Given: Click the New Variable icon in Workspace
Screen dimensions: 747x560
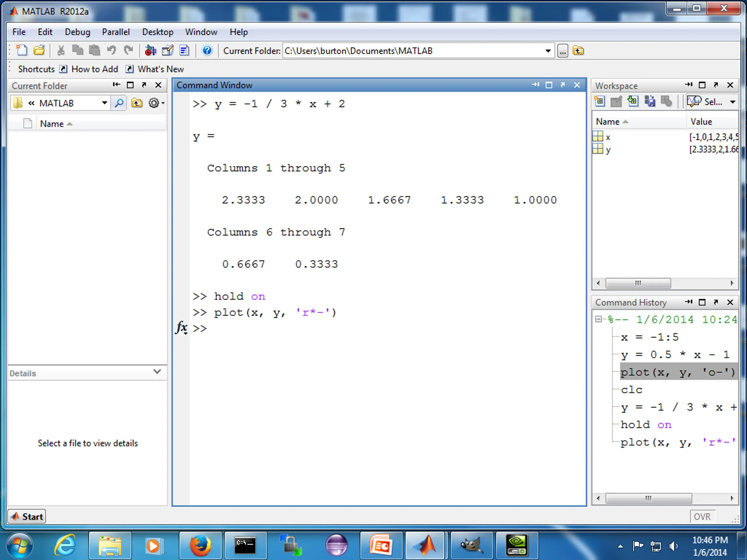Looking at the screenshot, I should click(x=600, y=101).
